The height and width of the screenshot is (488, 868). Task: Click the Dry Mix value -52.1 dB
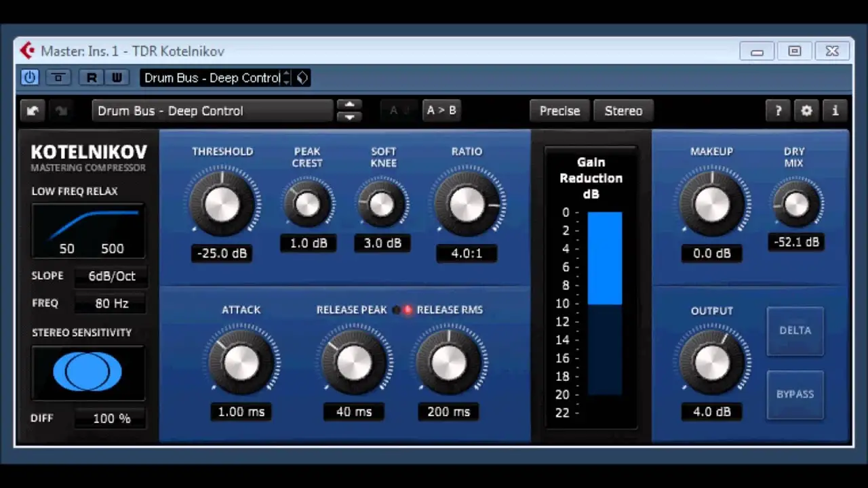(796, 242)
